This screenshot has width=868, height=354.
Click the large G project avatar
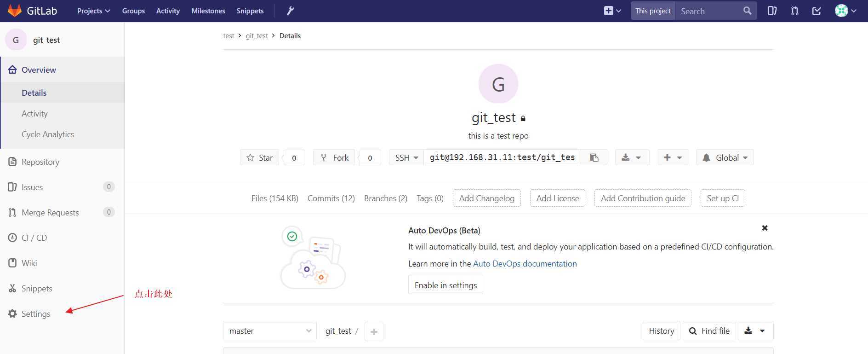[498, 84]
